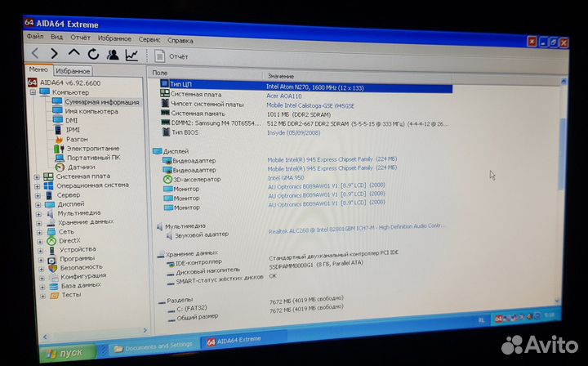Open the Mobile Intel Calistoga-GSE i945GSE link
The height and width of the screenshot is (366, 588).
pos(310,105)
